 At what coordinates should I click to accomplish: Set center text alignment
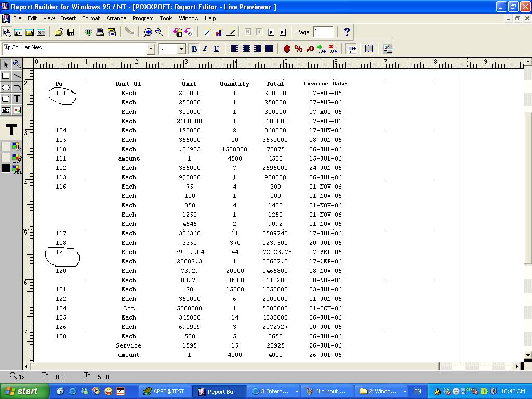(246, 49)
